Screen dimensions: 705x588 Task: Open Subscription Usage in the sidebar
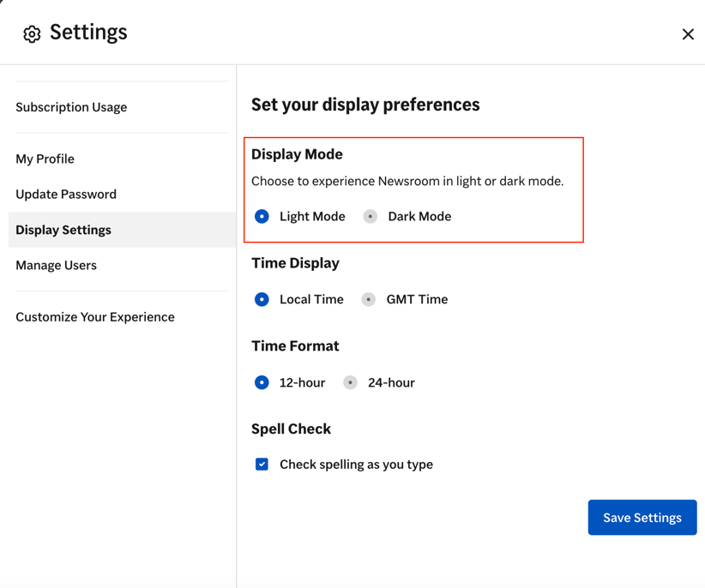pyautogui.click(x=71, y=107)
